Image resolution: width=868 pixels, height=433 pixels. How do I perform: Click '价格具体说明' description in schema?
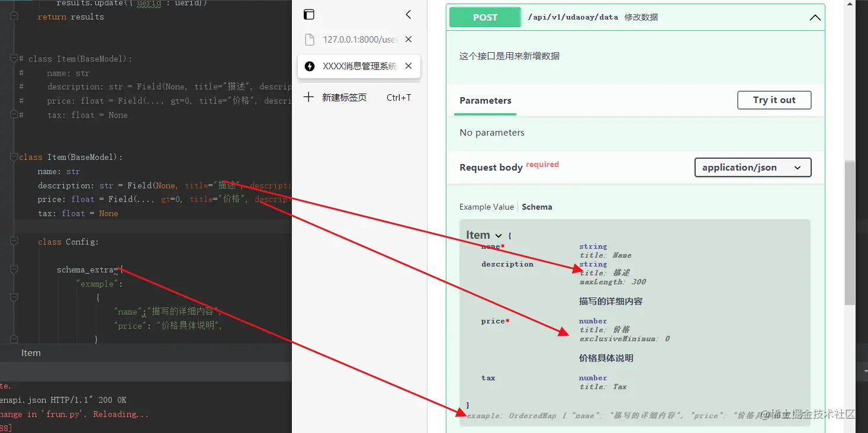point(606,358)
